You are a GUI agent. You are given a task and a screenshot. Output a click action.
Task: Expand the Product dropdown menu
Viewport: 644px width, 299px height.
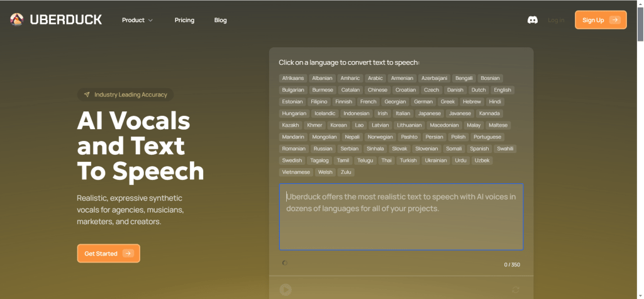point(137,20)
